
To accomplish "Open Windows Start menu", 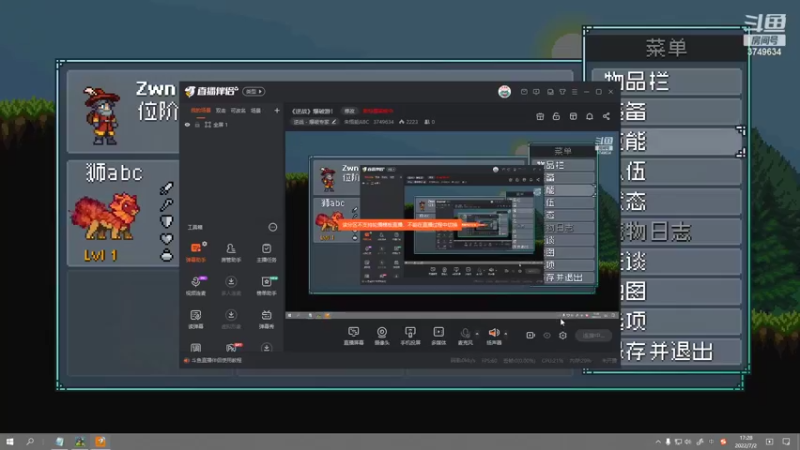I will pyautogui.click(x=10, y=442).
